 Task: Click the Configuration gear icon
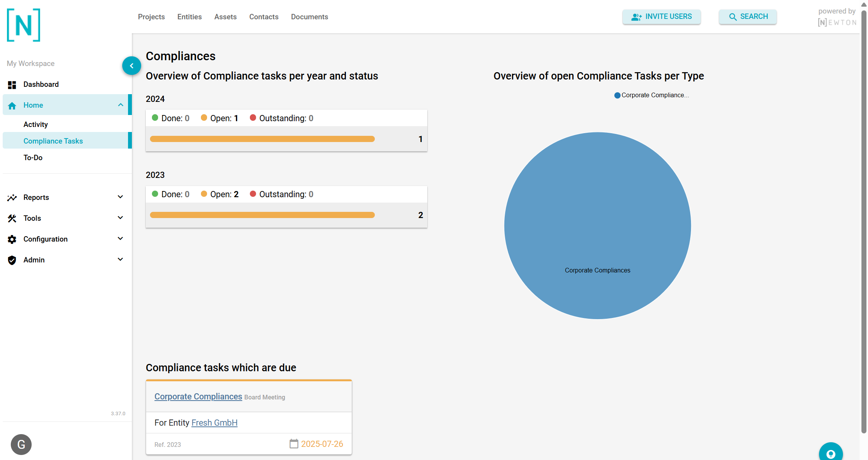pyautogui.click(x=12, y=239)
